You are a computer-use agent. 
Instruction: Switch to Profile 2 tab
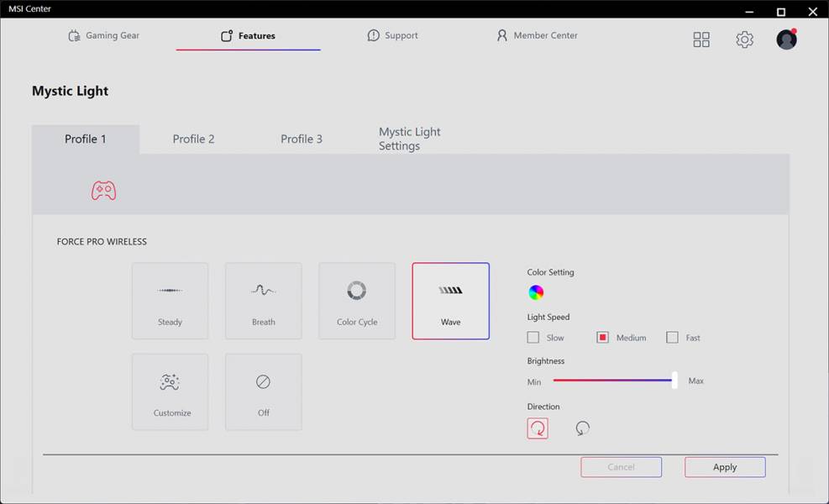coord(193,139)
